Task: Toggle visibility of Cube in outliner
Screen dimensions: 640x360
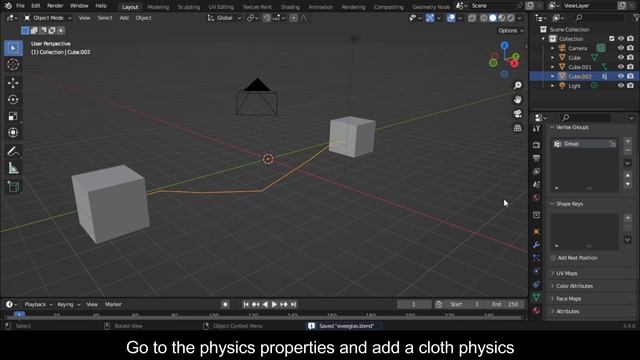Action: pyautogui.click(x=621, y=58)
